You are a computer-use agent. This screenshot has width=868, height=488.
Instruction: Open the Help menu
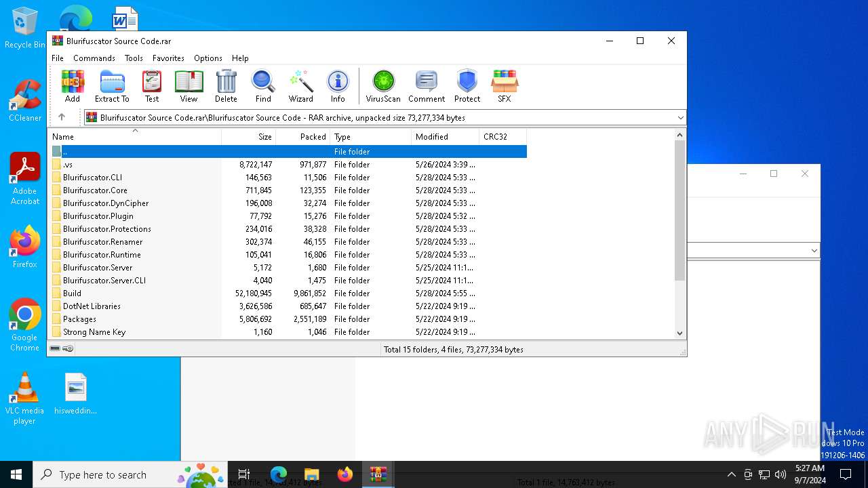pos(240,58)
